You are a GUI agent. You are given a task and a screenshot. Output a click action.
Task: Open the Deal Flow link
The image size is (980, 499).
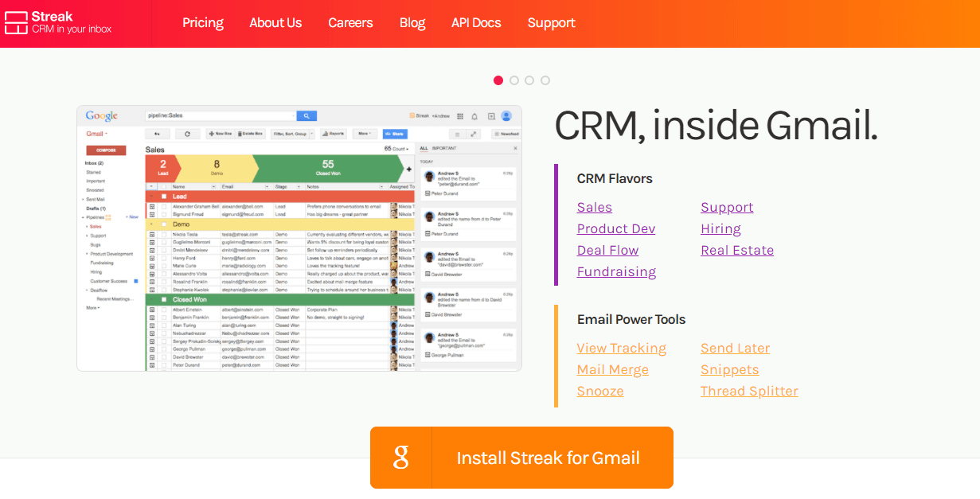tap(607, 251)
